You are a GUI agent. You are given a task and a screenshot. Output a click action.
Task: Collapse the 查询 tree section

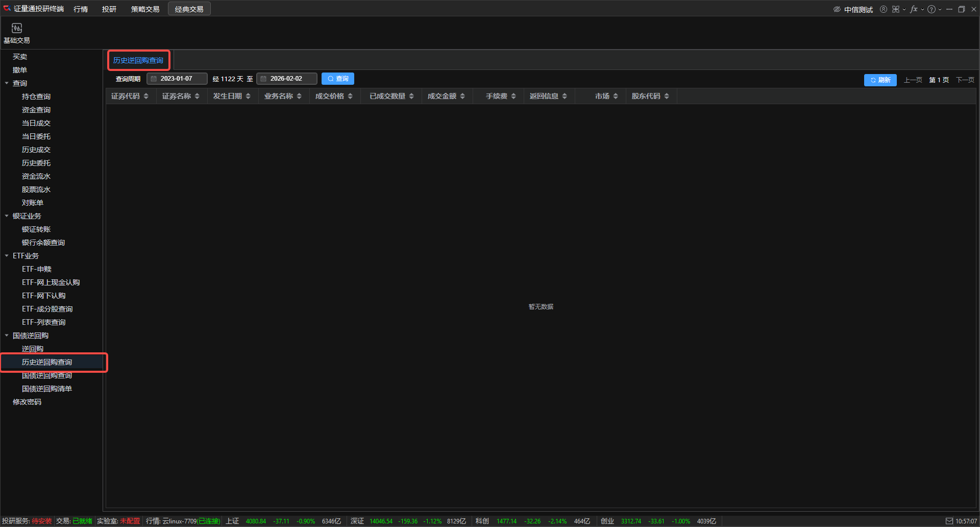pos(7,83)
